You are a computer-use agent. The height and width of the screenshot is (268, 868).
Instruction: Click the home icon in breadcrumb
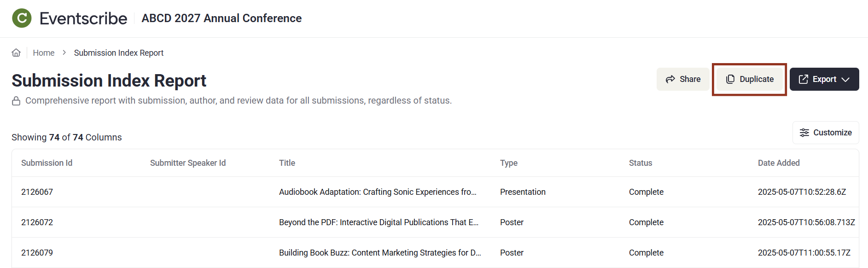coord(16,52)
